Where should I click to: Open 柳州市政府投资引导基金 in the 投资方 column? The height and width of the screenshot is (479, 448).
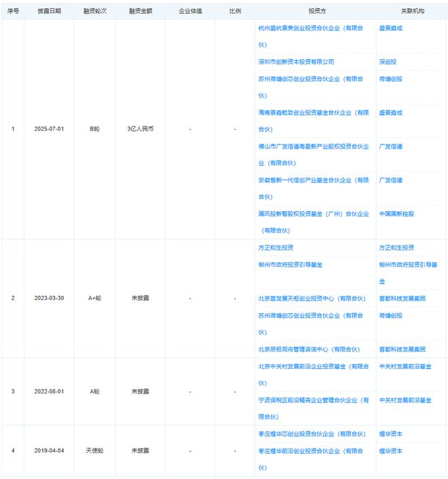point(290,265)
